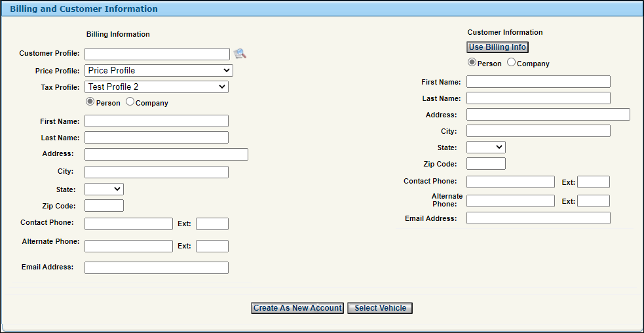Viewport: 644px width, 333px height.
Task: Click the billing Email Address field
Action: pos(157,267)
